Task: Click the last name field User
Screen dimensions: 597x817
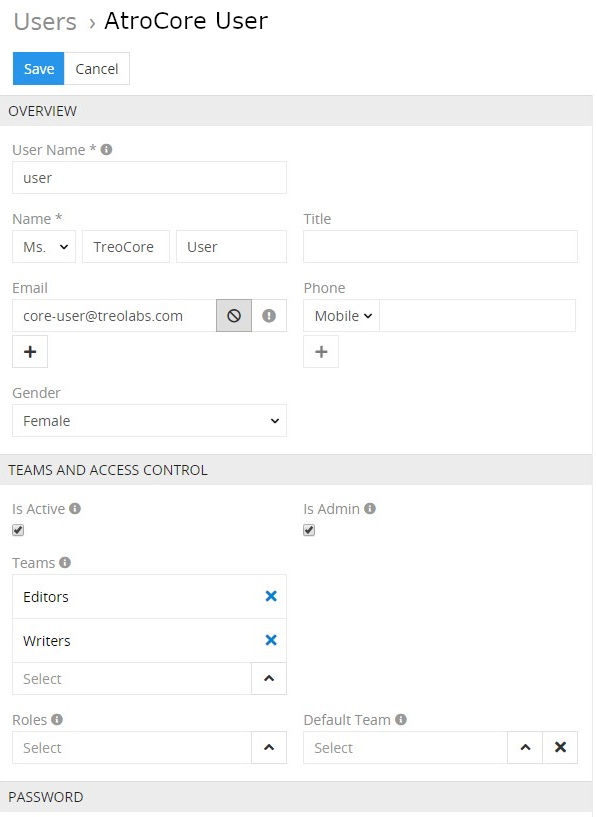Action: coord(231,246)
